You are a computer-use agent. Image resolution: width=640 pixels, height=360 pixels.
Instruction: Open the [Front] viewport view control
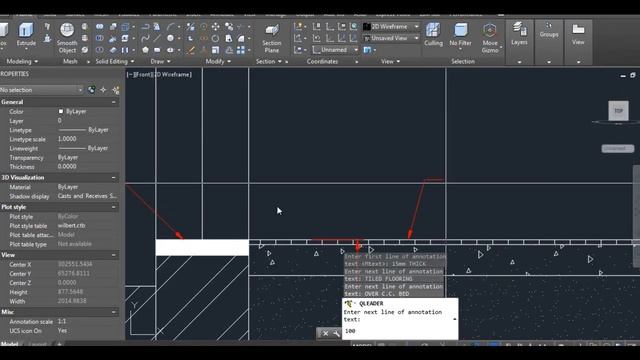point(145,75)
